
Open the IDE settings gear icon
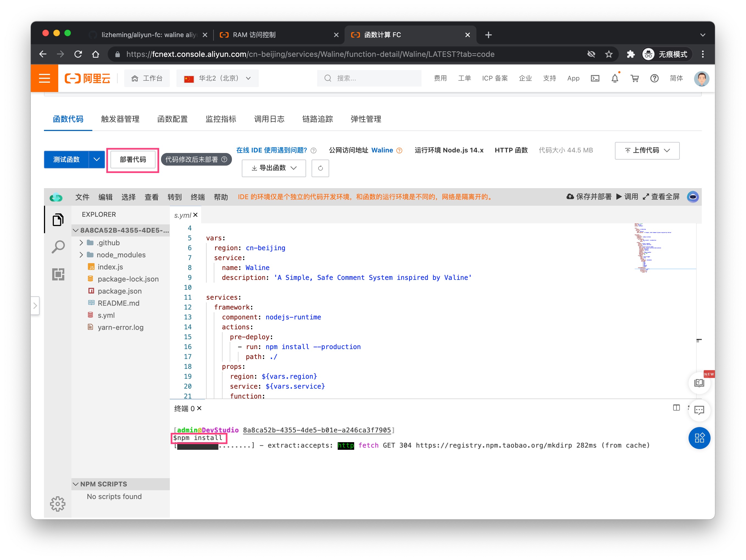(x=57, y=504)
